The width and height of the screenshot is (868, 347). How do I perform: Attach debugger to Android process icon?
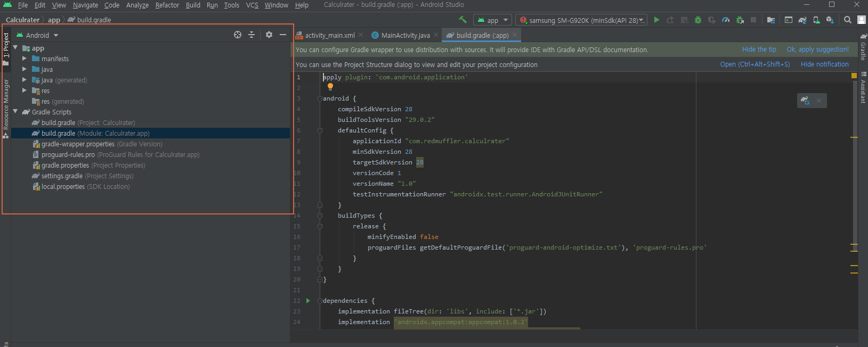click(x=740, y=20)
